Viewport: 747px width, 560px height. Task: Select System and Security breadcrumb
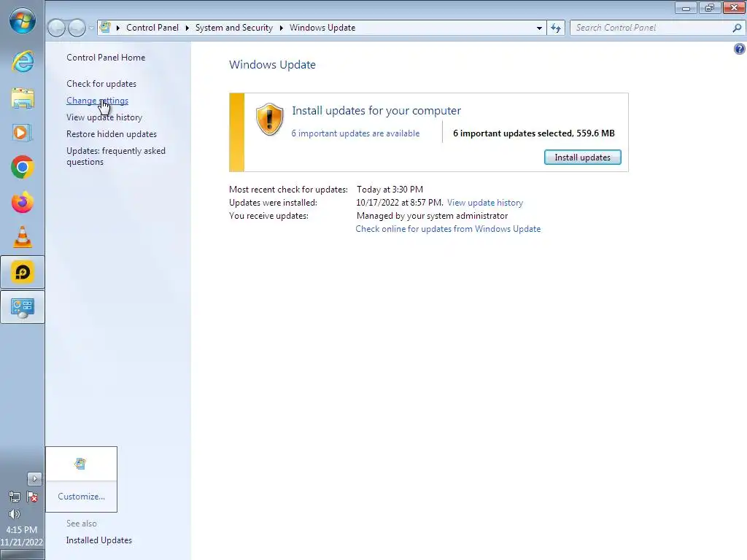click(234, 28)
